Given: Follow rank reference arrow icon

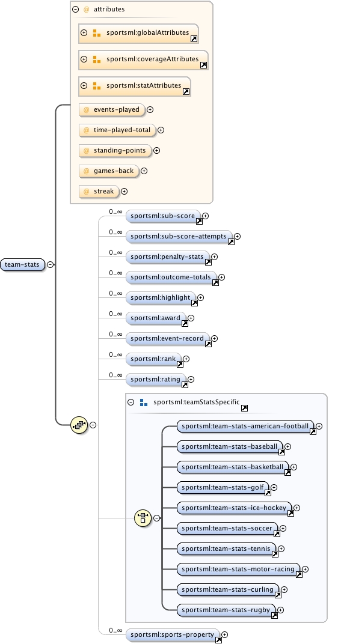Looking at the screenshot, I should click(x=180, y=364).
